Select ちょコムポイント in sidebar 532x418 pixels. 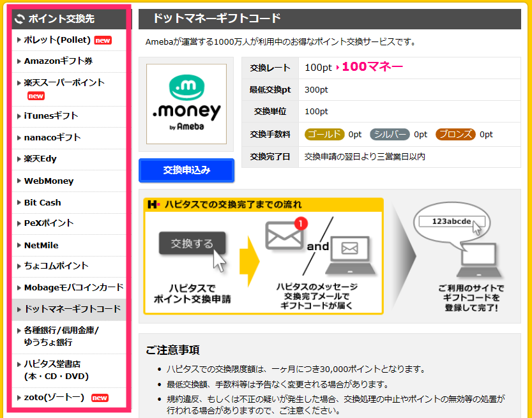(x=56, y=265)
